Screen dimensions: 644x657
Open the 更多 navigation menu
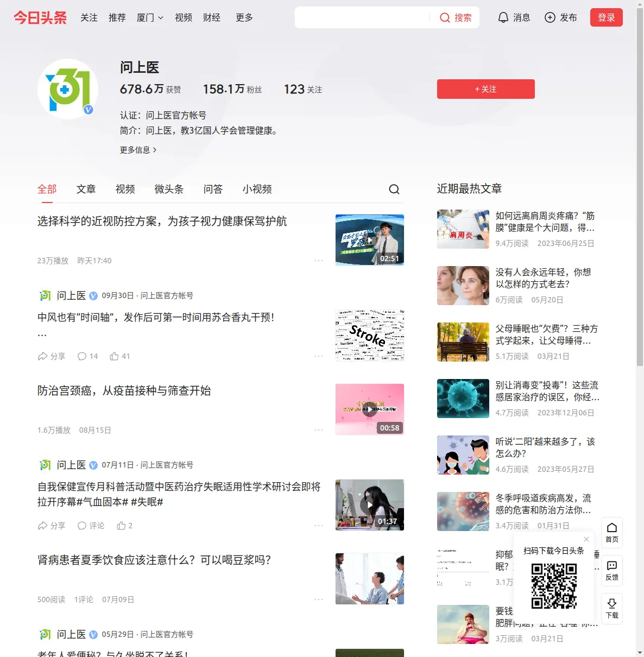click(244, 17)
